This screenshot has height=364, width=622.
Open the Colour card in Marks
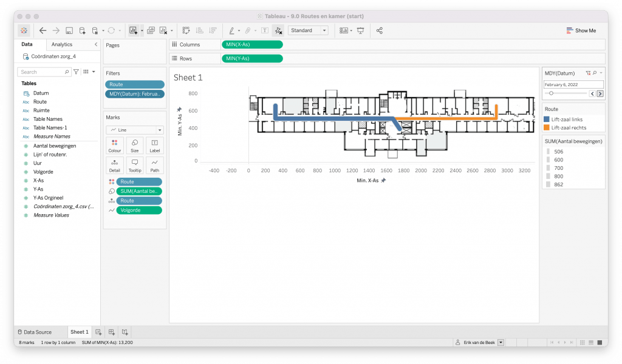(x=114, y=146)
